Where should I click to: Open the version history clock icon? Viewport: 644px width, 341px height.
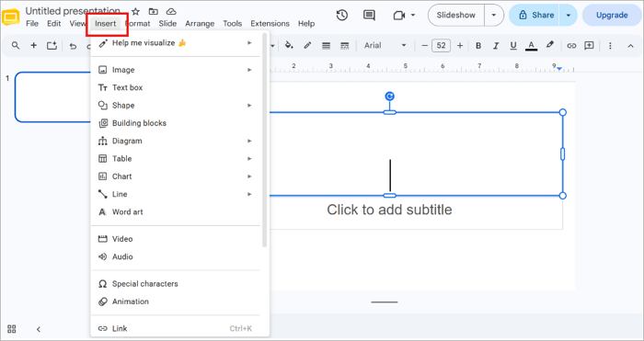click(x=341, y=16)
